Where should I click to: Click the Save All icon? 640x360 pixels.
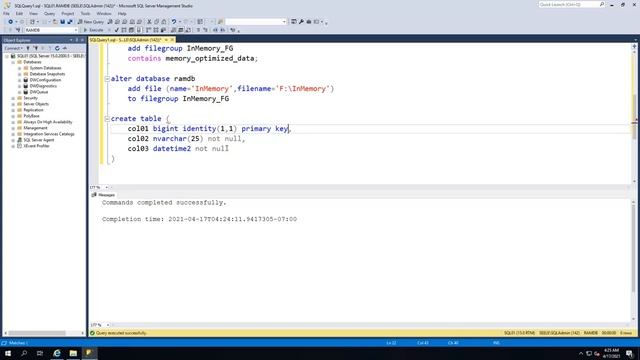[70, 22]
